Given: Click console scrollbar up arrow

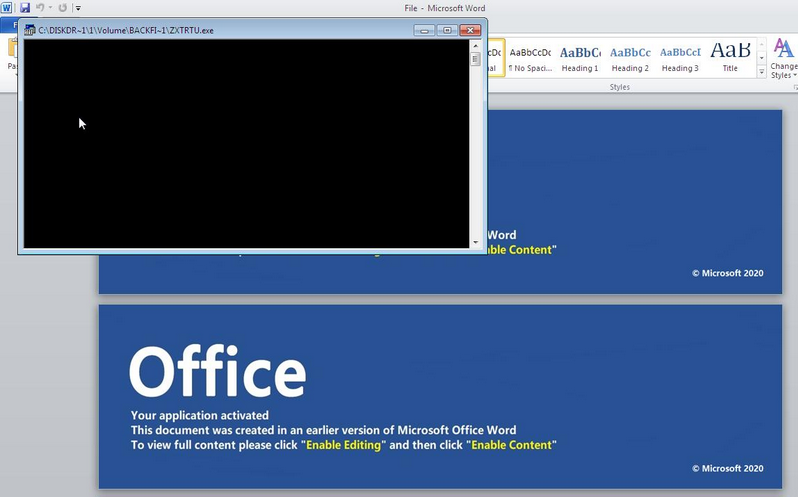Looking at the screenshot, I should point(476,46).
